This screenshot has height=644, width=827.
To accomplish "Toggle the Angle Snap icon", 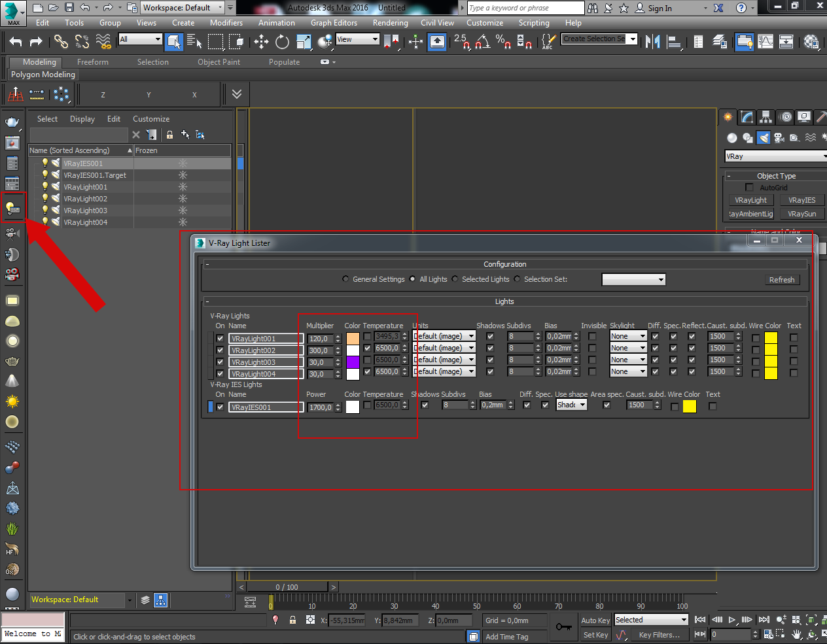I will pyautogui.click(x=482, y=42).
